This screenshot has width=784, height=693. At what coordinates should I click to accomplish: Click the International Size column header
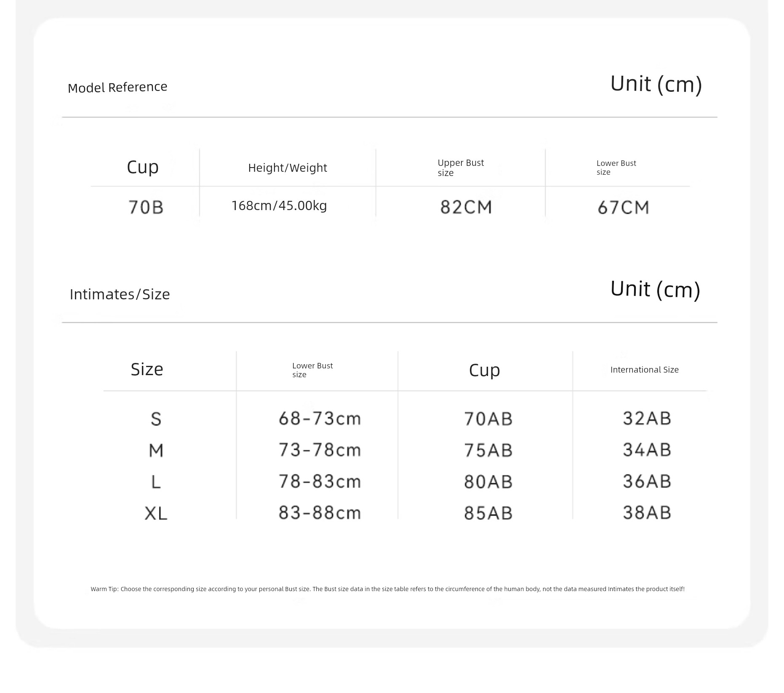[x=644, y=370]
